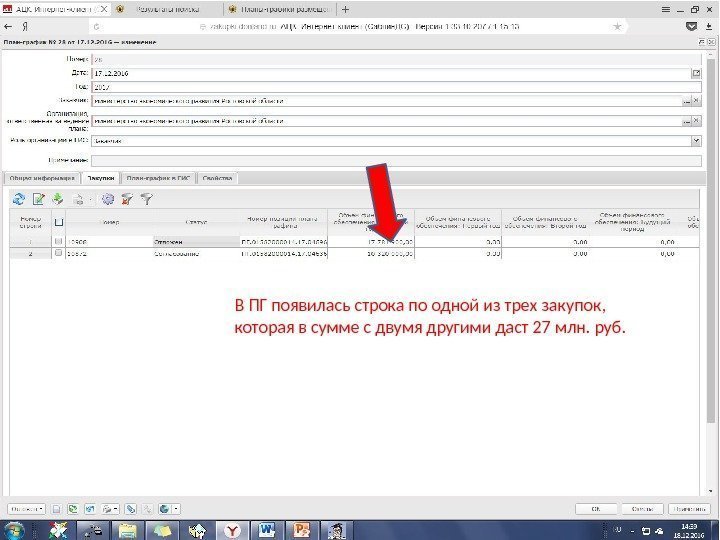Viewport: 720px width, 540px height.
Task: Switch to the Закупки tab
Action: point(101,178)
